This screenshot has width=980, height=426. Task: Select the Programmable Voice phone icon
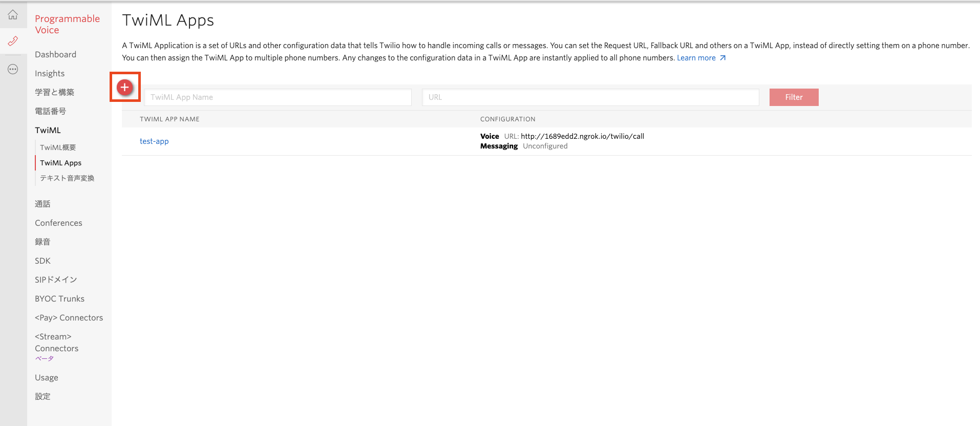[x=13, y=41]
